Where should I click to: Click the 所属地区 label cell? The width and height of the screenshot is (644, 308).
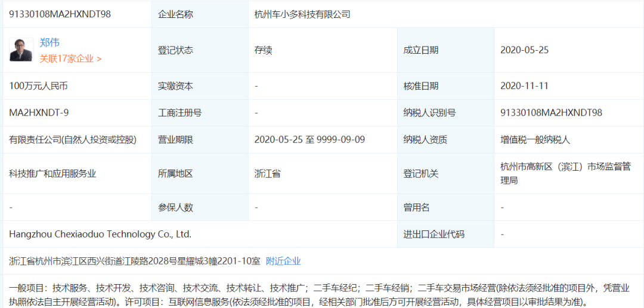coord(200,174)
